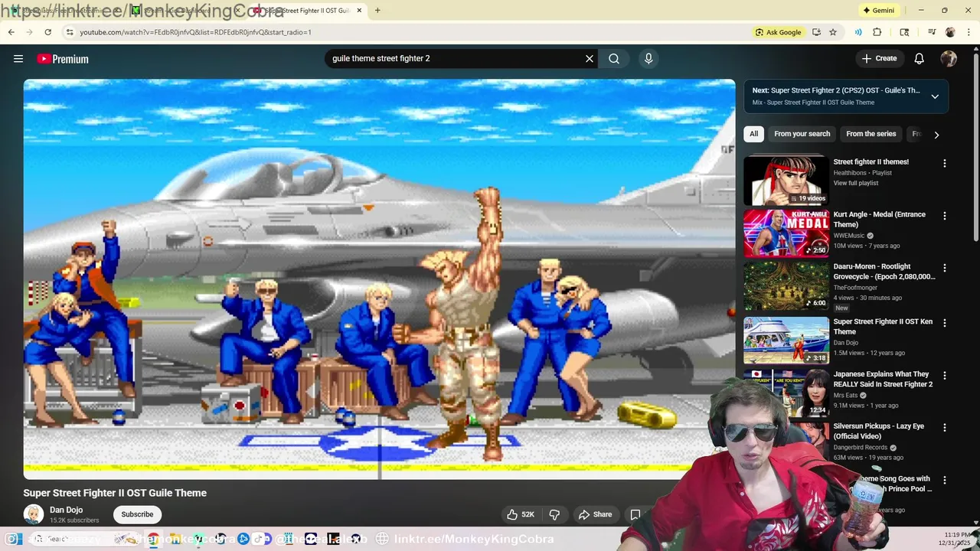Open the YouTube account avatar menu
980x551 pixels.
coord(949,59)
